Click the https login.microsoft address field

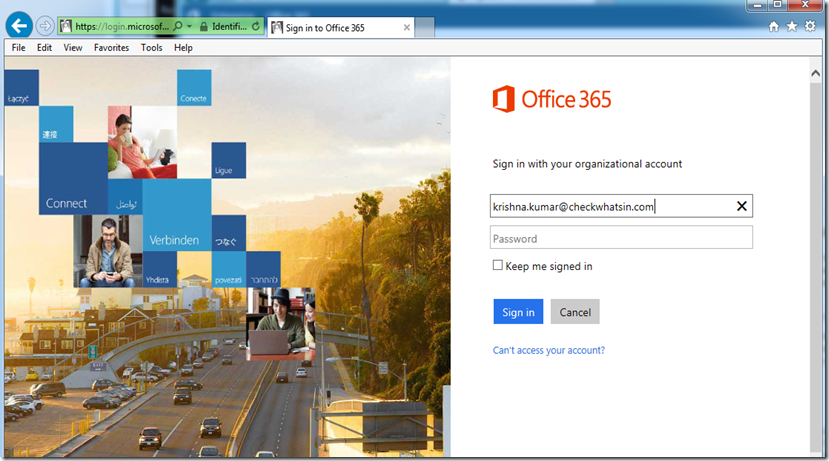(122, 26)
